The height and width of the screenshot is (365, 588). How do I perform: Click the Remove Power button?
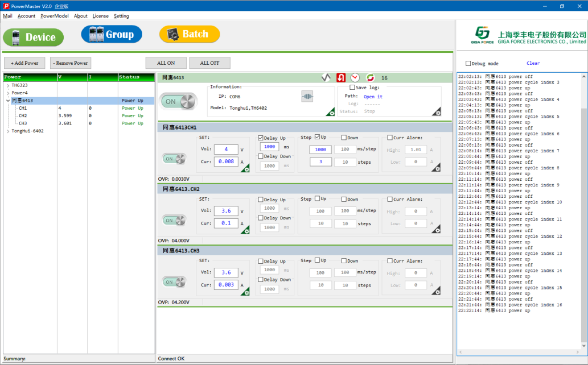click(71, 63)
